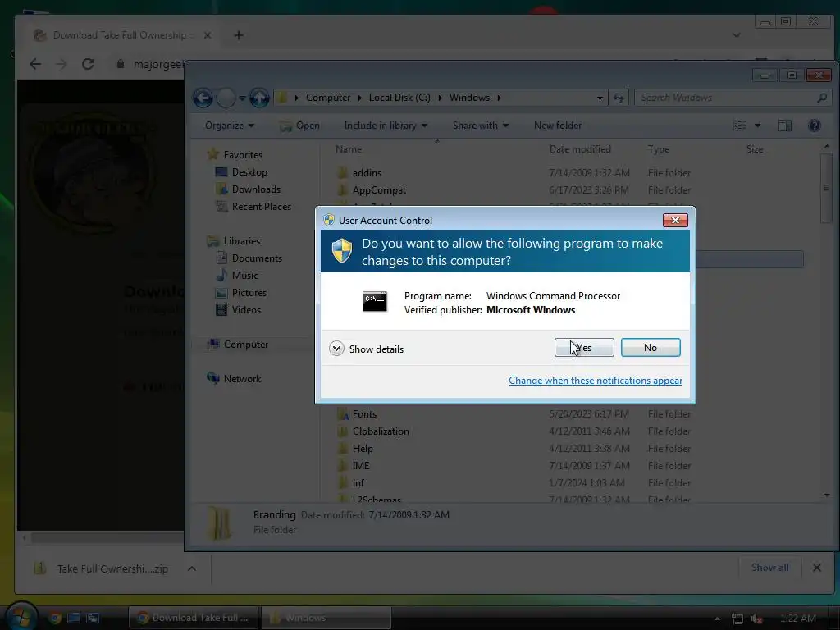Expand Show details chevron in UAC dialog
Viewport: 840px width, 630px height.
click(x=336, y=349)
